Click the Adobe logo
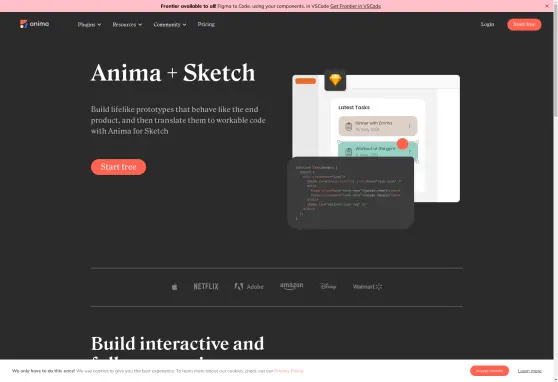The height and width of the screenshot is (382, 558). point(249,286)
